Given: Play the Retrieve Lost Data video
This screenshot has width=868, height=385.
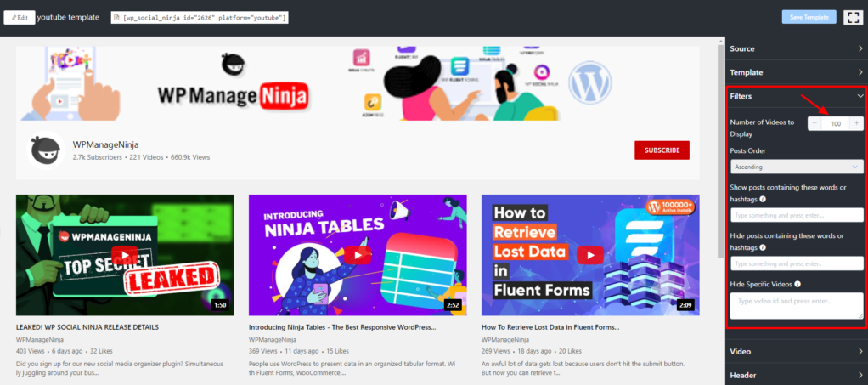Looking at the screenshot, I should pos(589,255).
